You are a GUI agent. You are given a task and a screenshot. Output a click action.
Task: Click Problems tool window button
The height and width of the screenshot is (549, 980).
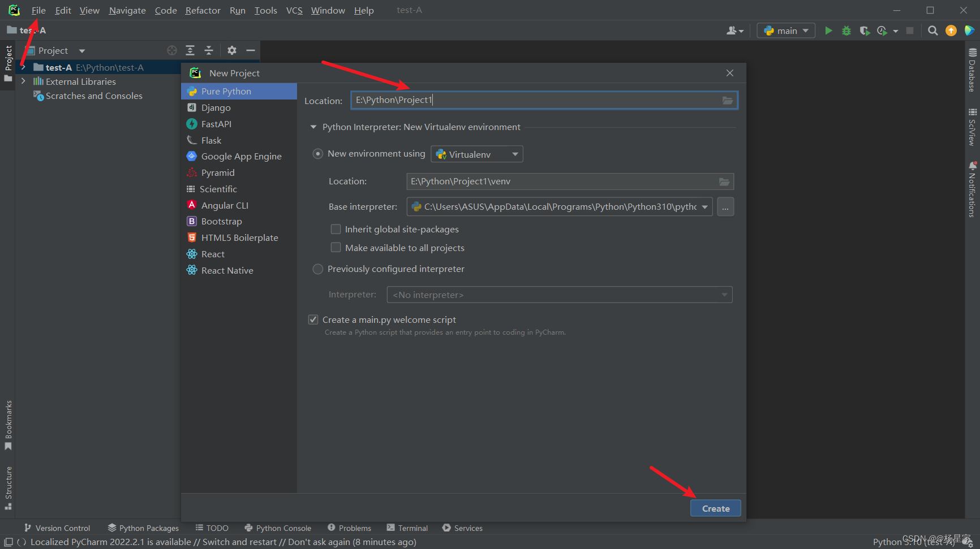349,528
